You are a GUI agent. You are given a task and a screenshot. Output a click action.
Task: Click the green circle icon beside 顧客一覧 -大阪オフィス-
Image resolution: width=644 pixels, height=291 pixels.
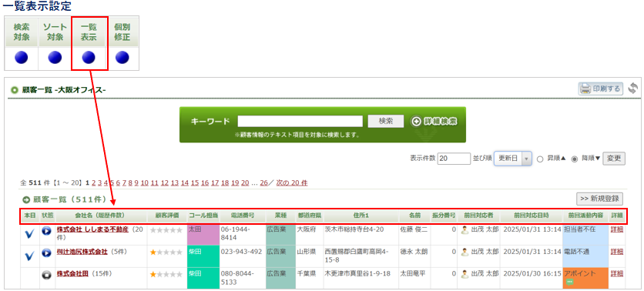[15, 90]
